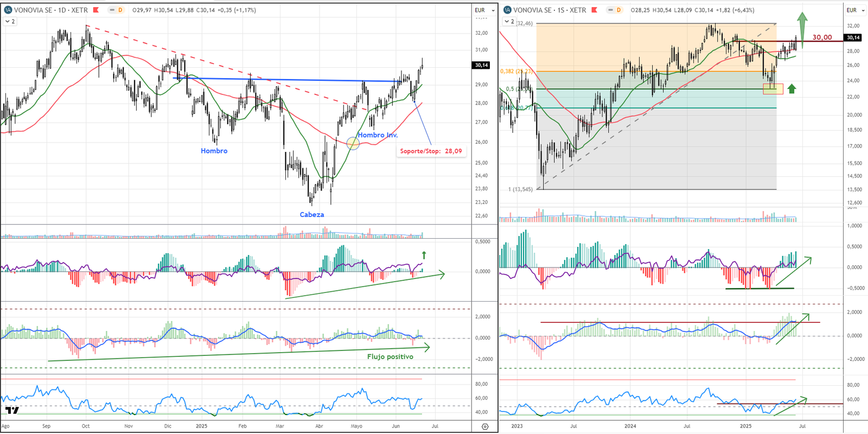This screenshot has width=868, height=434.
Task: Select the 'Hombro Inv.' text label
Action: [x=378, y=135]
